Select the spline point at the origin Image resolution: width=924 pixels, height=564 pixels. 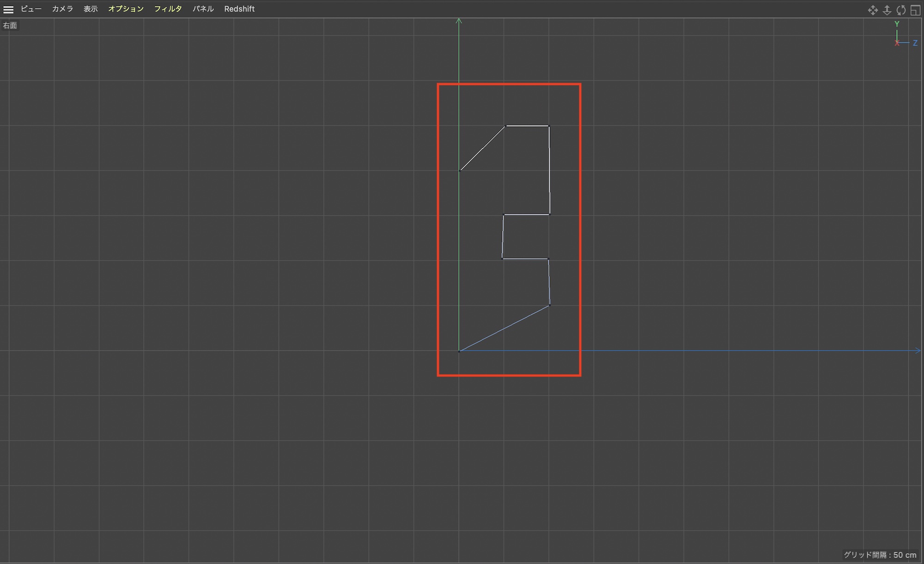(x=459, y=351)
